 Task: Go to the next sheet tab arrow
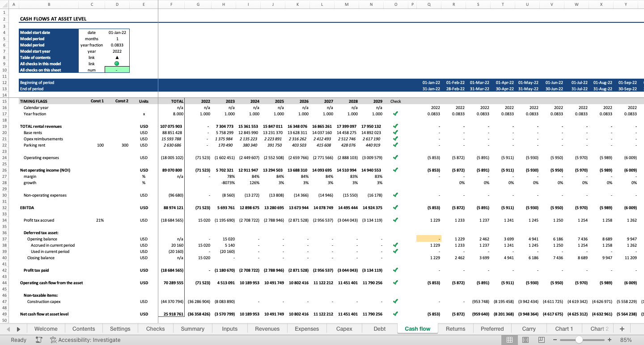tap(18, 329)
